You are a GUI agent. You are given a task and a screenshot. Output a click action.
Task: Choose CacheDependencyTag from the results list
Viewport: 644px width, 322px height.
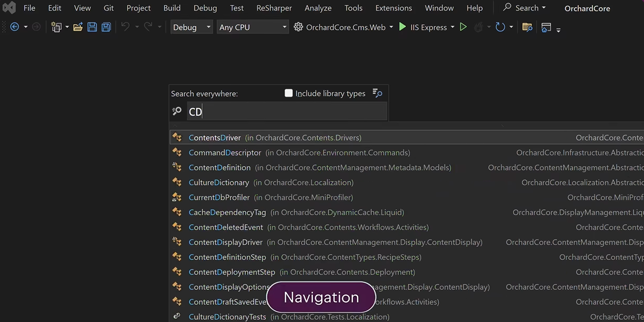coord(227,212)
